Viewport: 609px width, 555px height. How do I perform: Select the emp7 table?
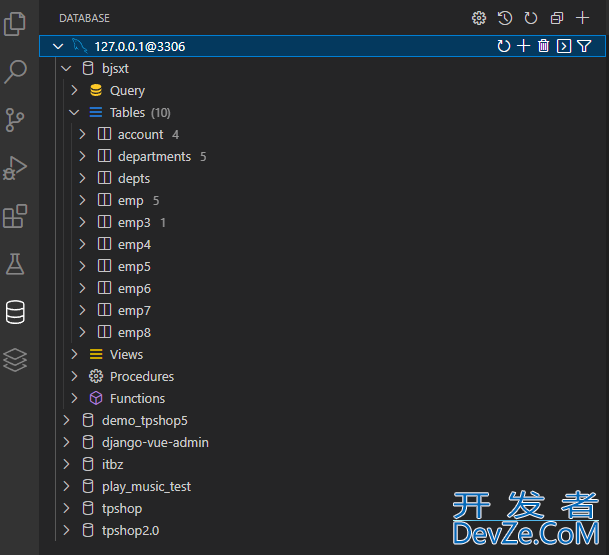coord(134,311)
